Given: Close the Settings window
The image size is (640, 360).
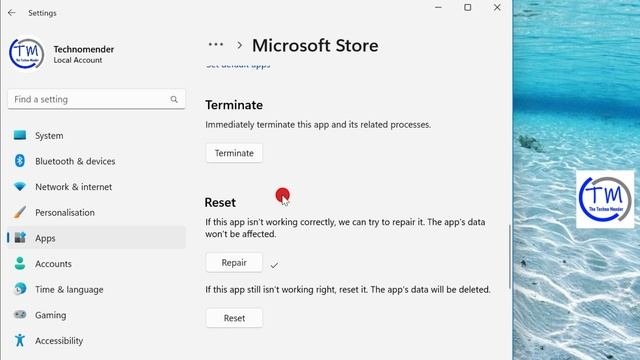Looking at the screenshot, I should (497, 7).
